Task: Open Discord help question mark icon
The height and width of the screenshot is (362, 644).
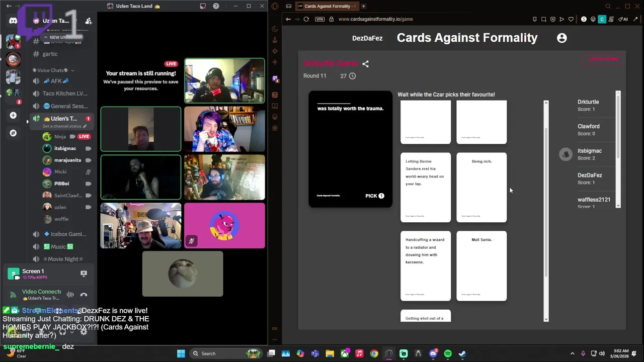Action: 216,6
